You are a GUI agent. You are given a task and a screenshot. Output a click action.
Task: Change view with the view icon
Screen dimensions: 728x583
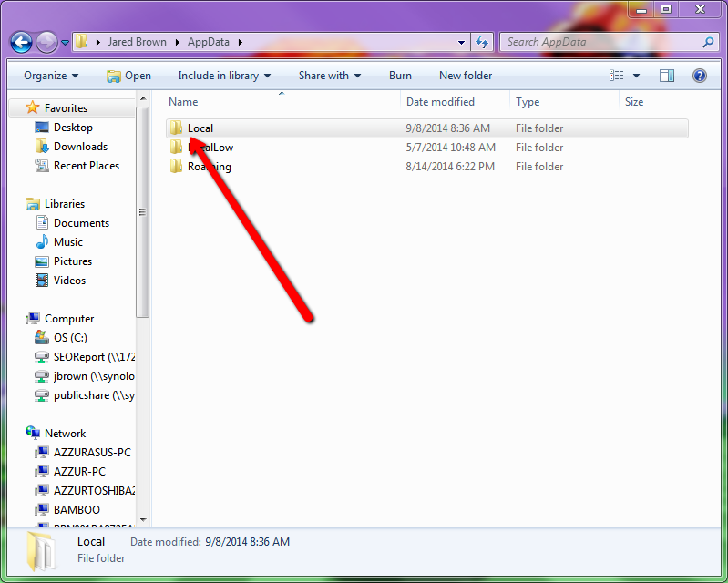pyautogui.click(x=617, y=76)
